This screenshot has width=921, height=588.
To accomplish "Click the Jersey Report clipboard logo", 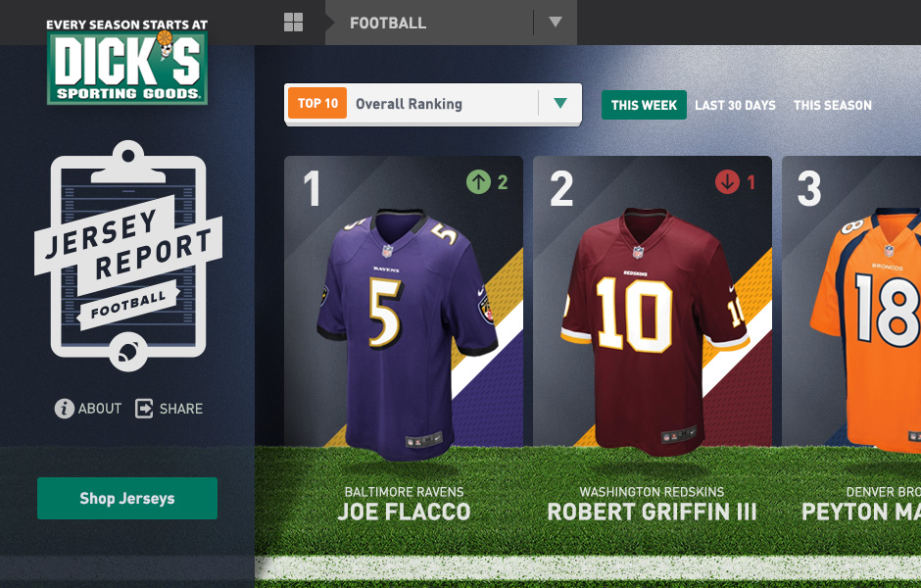I will tap(128, 256).
